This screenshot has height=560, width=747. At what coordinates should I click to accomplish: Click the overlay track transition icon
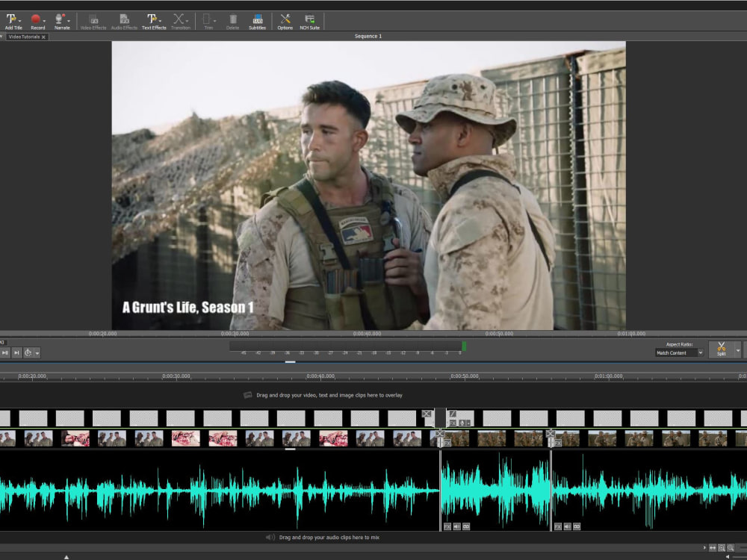(x=427, y=414)
